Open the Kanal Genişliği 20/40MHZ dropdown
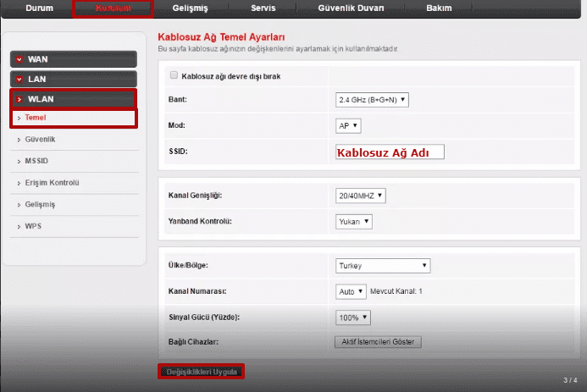Image resolution: width=587 pixels, height=392 pixels. (361, 196)
